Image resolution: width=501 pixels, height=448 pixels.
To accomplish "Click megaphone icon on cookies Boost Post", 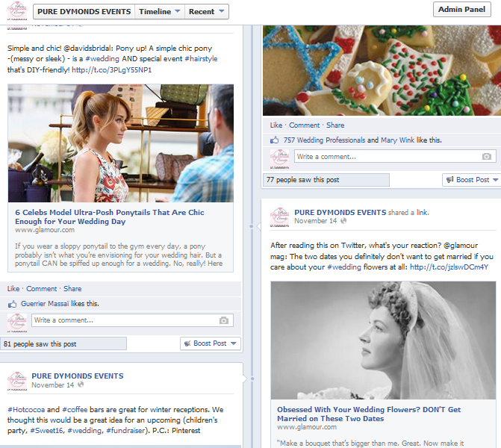I will coord(450,180).
